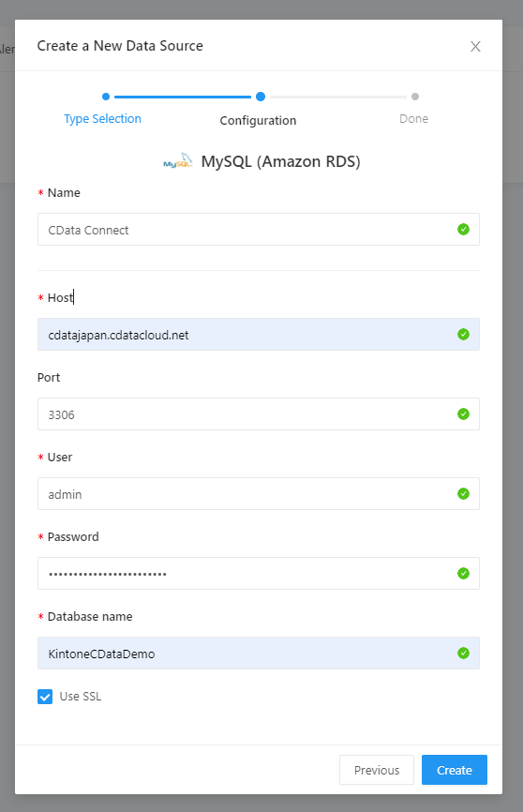523x812 pixels.
Task: Click the Done step label
Action: 413,119
